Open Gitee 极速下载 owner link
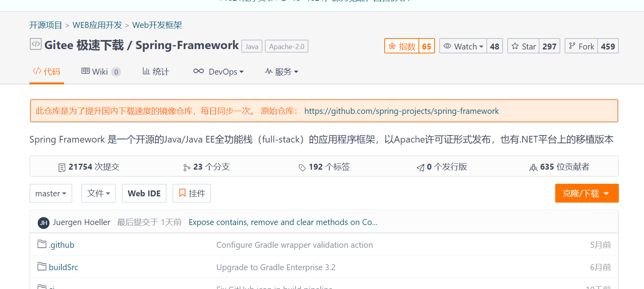The height and width of the screenshot is (289, 644). [x=84, y=45]
